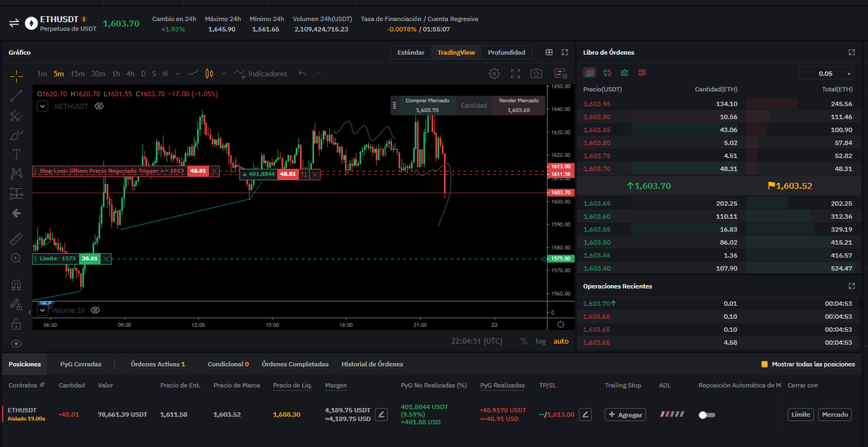The image size is (868, 447).
Task: Click the back arrow icon in drawing toolbar
Action: coord(17,213)
